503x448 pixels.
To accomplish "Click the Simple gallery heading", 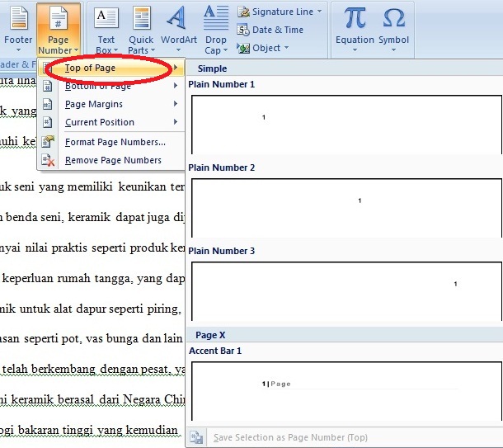I will (x=213, y=68).
